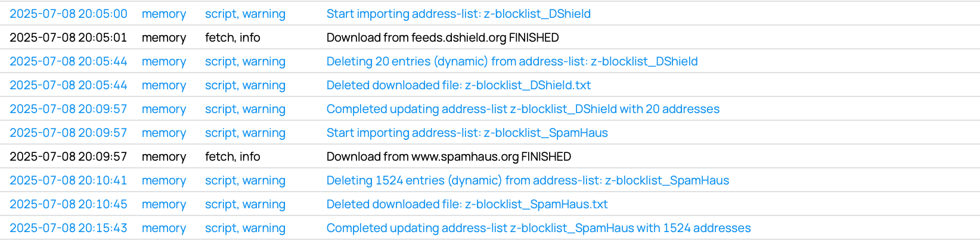Screen dimensions: 980x244
Task: Click the 20:10:45 timestamp entry
Action: pos(69,204)
